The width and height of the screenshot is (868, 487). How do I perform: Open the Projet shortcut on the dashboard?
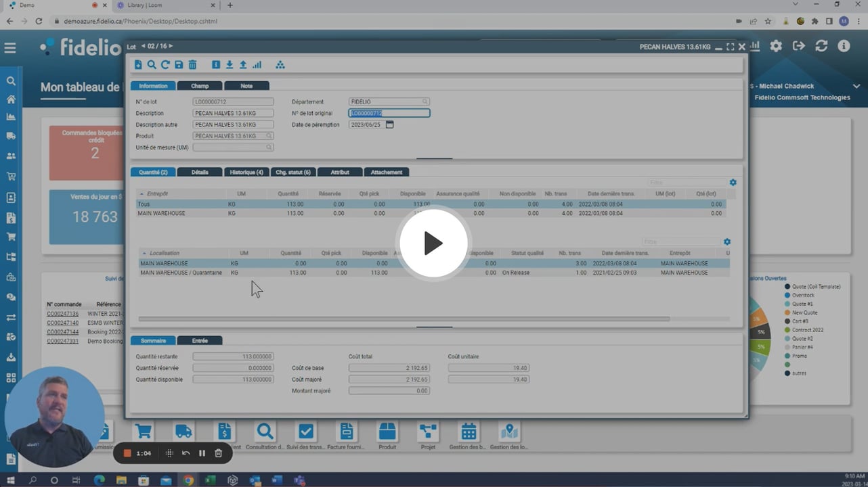click(x=428, y=435)
